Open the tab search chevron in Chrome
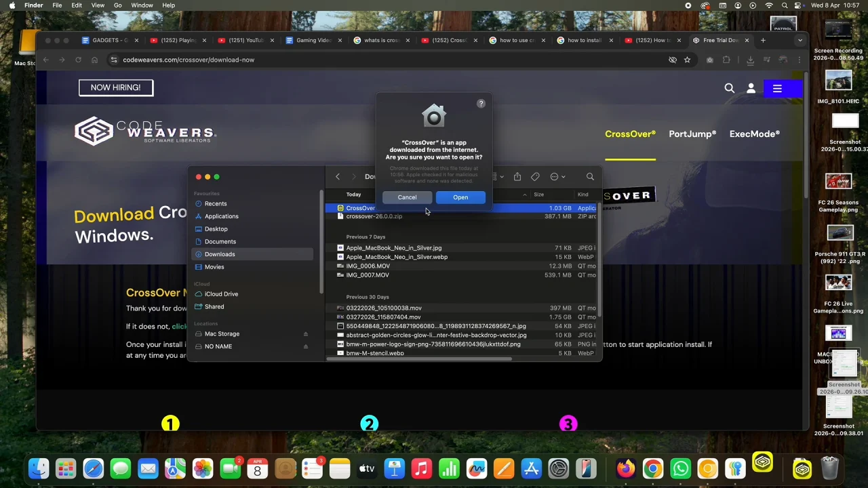This screenshot has height=488, width=868. coord(800,40)
